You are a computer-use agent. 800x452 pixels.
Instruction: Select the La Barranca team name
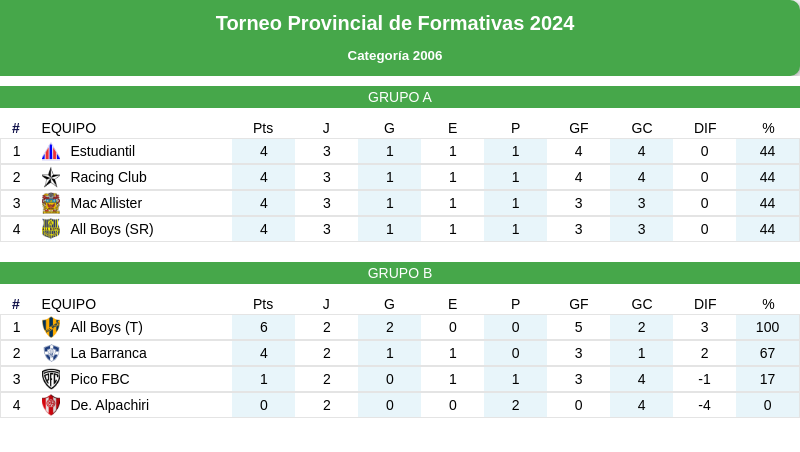point(109,354)
